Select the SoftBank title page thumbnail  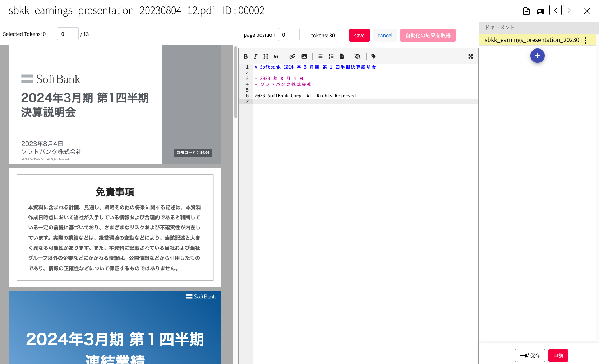(115, 105)
